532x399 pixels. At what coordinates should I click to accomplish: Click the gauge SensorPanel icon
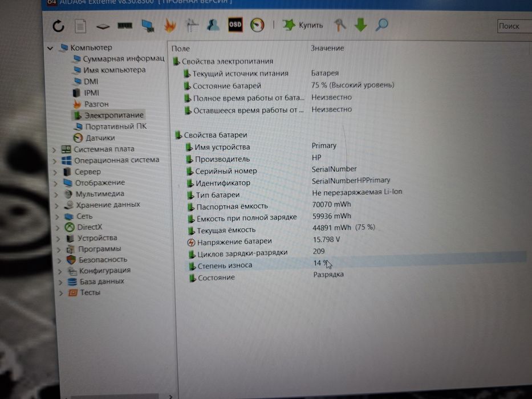click(x=257, y=25)
